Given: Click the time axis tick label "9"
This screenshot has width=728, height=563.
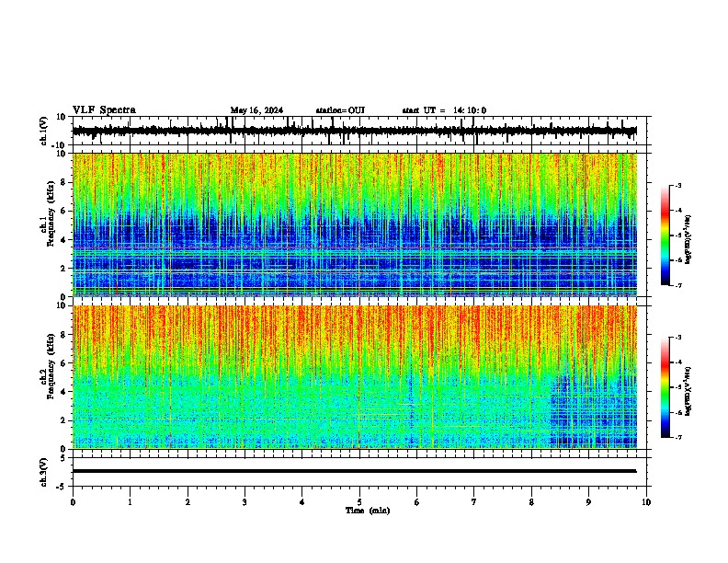Looking at the screenshot, I should click(x=588, y=502).
